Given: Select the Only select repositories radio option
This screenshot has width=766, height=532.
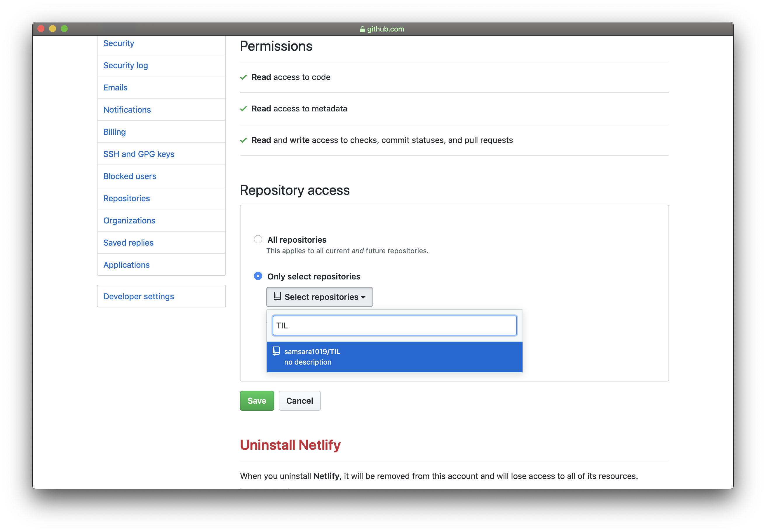Looking at the screenshot, I should (258, 276).
